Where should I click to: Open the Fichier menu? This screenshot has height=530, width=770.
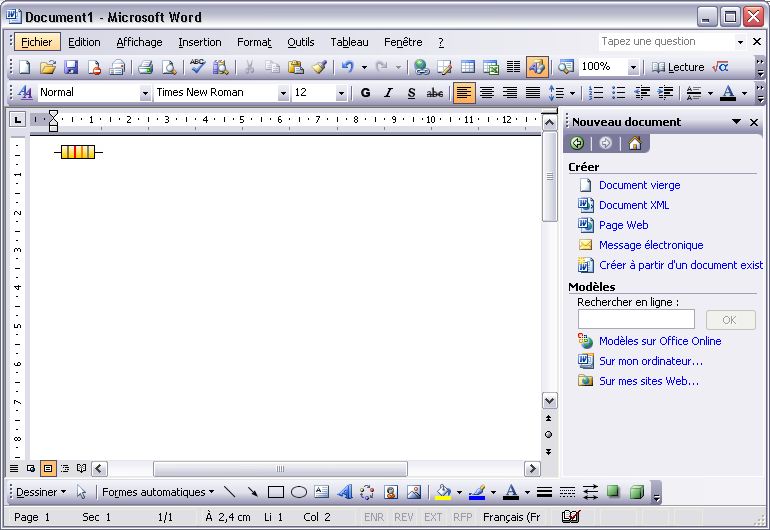coord(37,42)
